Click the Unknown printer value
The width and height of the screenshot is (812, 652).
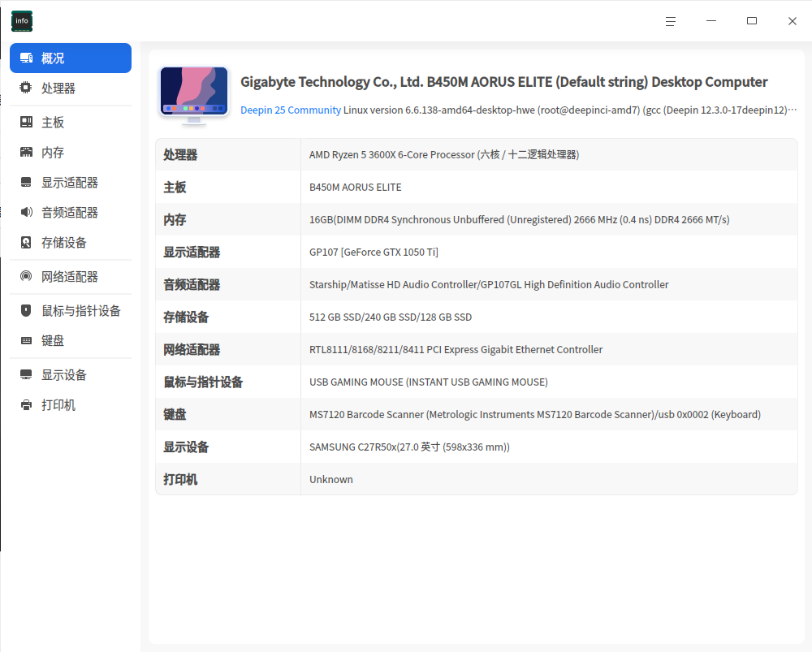pyautogui.click(x=331, y=480)
